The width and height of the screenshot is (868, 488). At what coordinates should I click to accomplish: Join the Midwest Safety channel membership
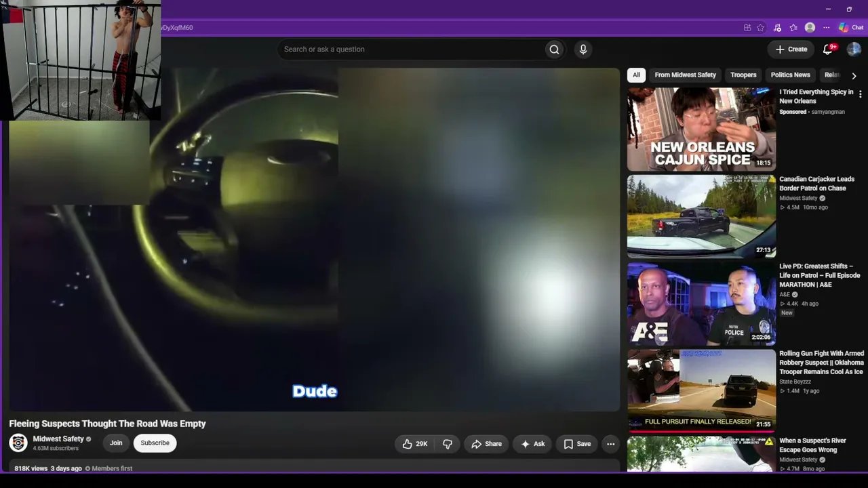point(116,443)
